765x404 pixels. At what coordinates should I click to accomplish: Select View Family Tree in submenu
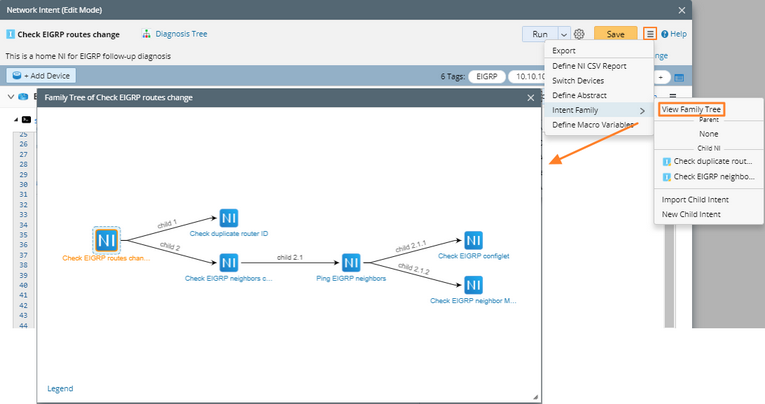691,109
